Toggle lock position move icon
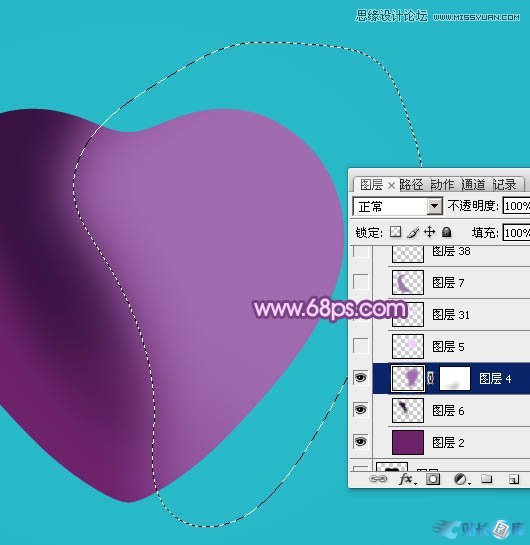The width and height of the screenshot is (530, 545). coord(430,232)
